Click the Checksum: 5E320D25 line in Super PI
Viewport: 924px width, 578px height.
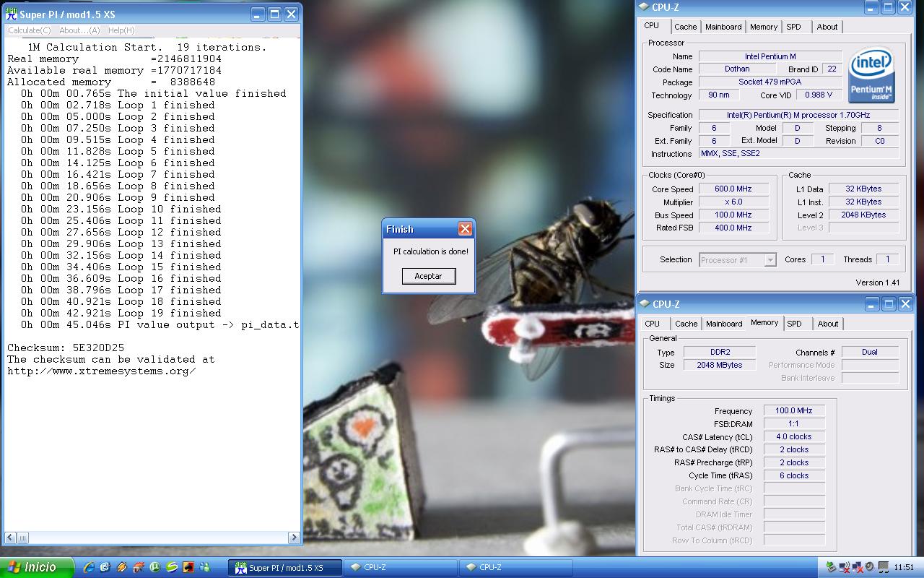pyautogui.click(x=66, y=348)
